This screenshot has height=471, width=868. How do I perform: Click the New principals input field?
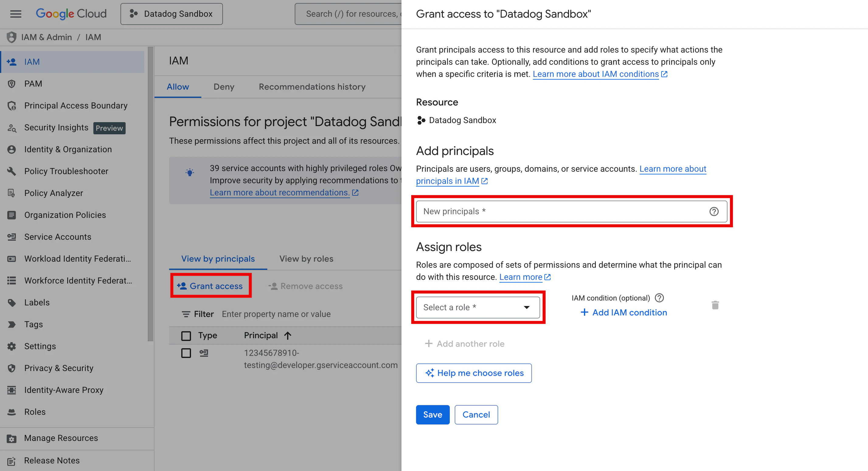(x=559, y=211)
